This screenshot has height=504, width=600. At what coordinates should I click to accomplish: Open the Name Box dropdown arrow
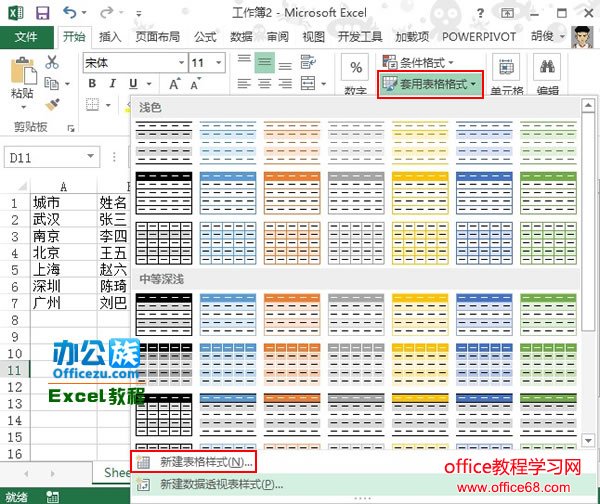click(x=91, y=156)
